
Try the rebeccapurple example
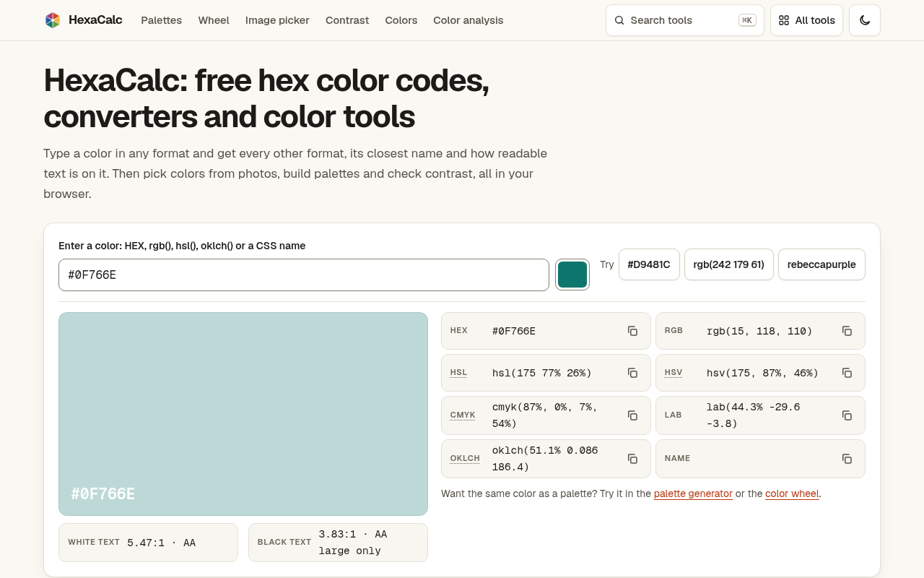point(821,264)
